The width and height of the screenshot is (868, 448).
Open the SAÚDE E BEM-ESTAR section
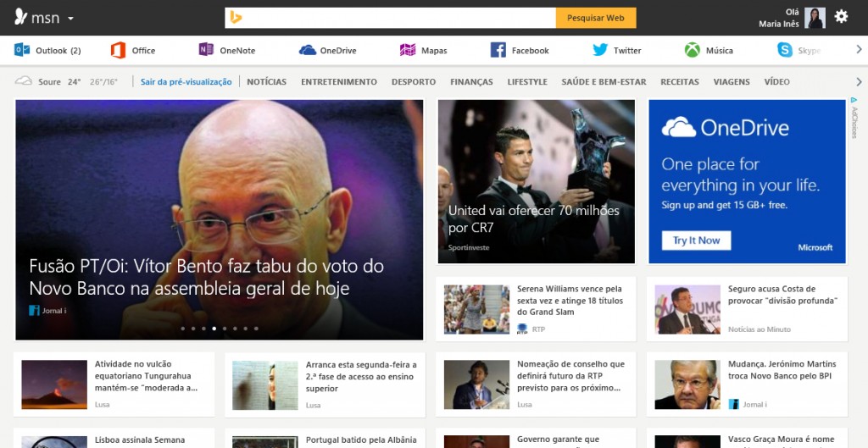coord(604,82)
